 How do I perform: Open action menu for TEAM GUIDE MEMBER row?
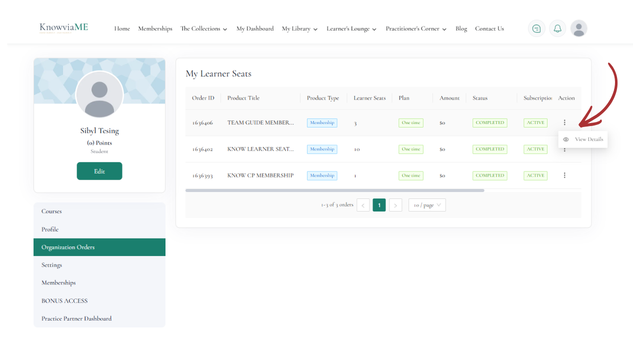(564, 122)
